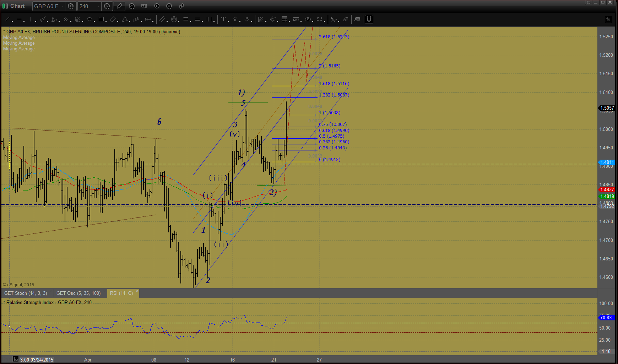This screenshot has height=364, width=618.
Task: Click the red 1.4837 moving average price tag
Action: (x=607, y=189)
